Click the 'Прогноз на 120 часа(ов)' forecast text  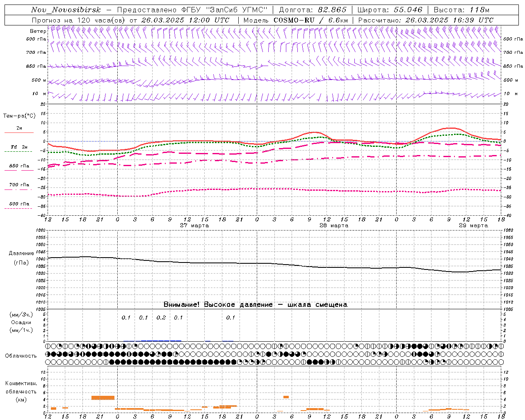tap(79, 20)
